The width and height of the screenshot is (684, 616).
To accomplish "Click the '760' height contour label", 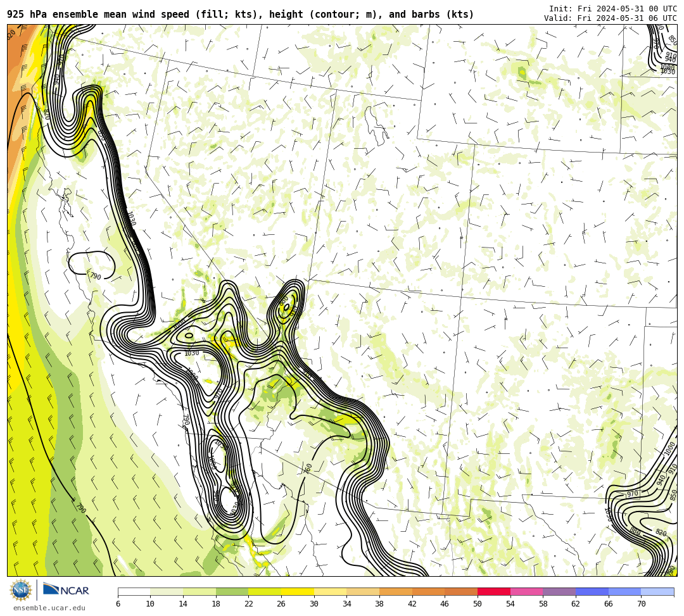I will tap(308, 468).
